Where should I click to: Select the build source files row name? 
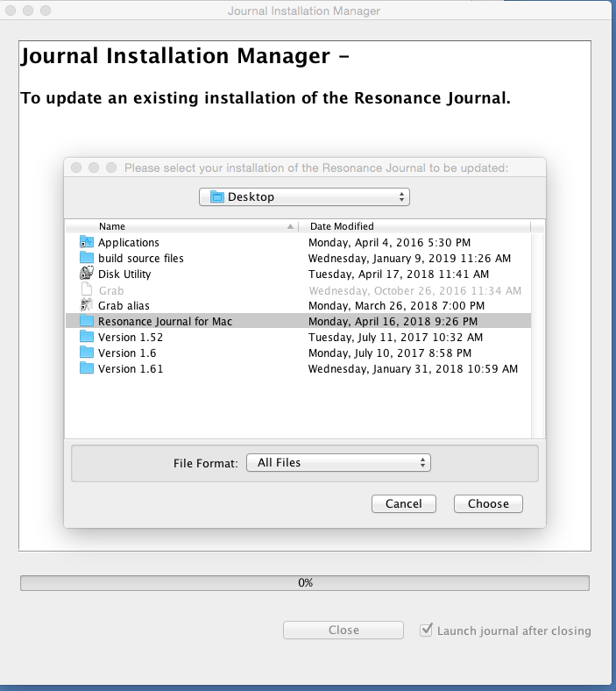(141, 258)
